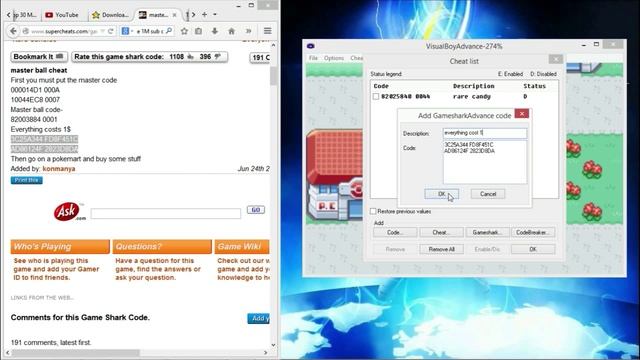Toggle Restore previous values checkbox

coord(373,211)
